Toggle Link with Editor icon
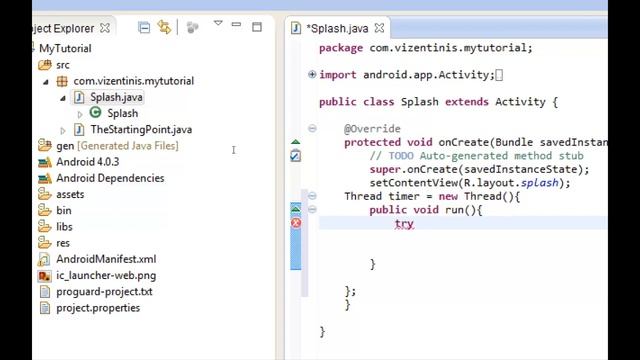Image resolution: width=640 pixels, height=360 pixels. coord(164,27)
